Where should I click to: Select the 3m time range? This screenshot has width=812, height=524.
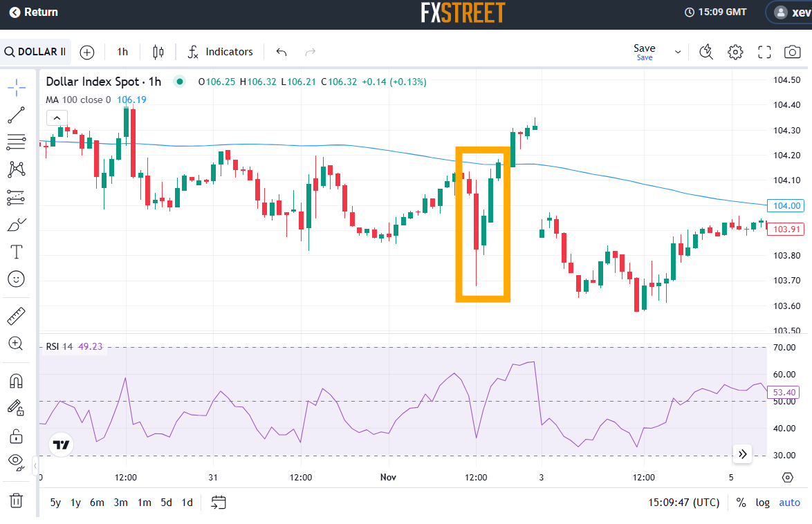[x=120, y=503]
